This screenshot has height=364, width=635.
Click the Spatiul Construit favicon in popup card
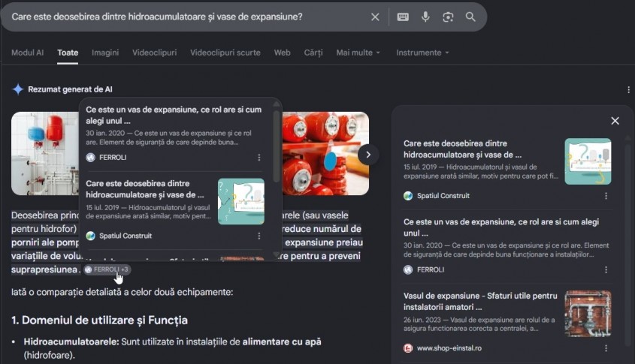[x=90, y=236]
